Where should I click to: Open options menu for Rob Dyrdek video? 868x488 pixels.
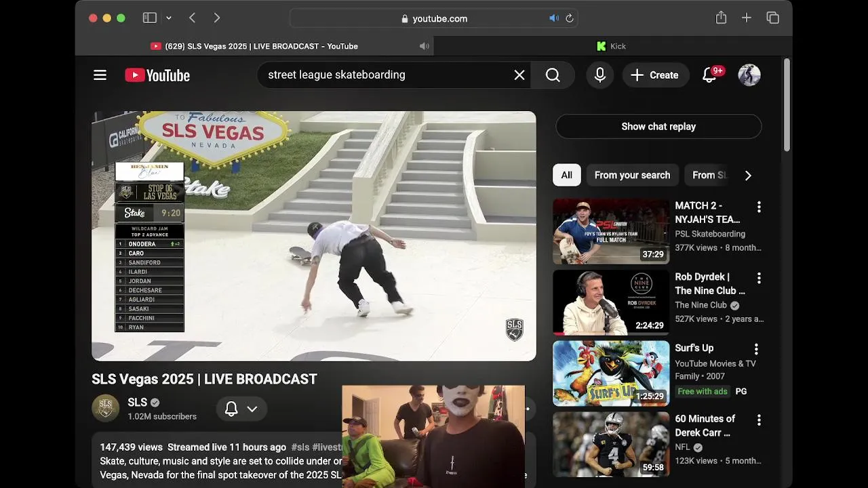759,278
